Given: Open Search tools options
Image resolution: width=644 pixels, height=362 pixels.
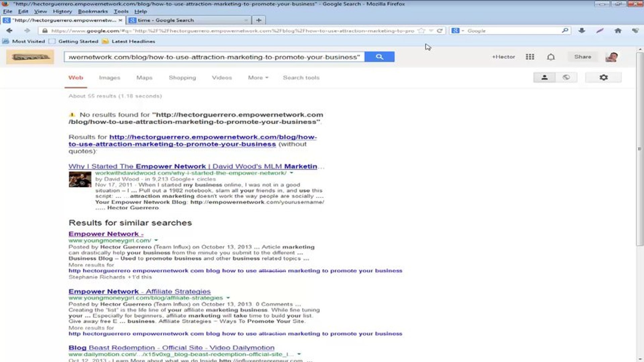Looking at the screenshot, I should (x=301, y=77).
